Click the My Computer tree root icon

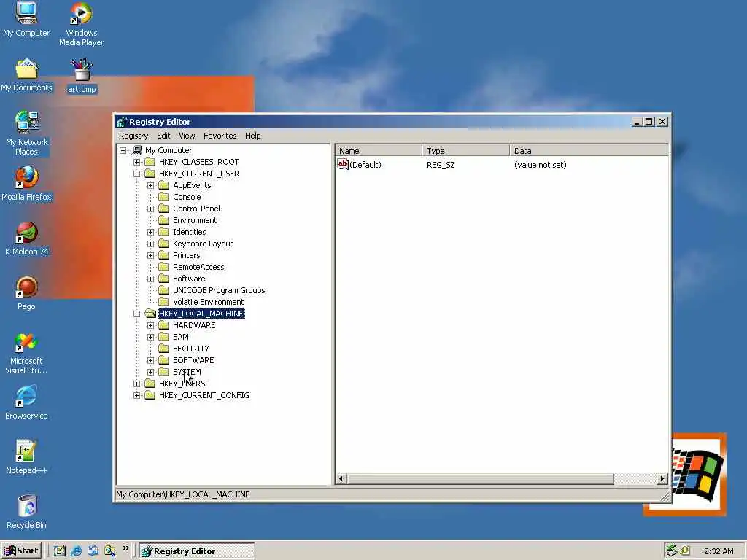(136, 150)
